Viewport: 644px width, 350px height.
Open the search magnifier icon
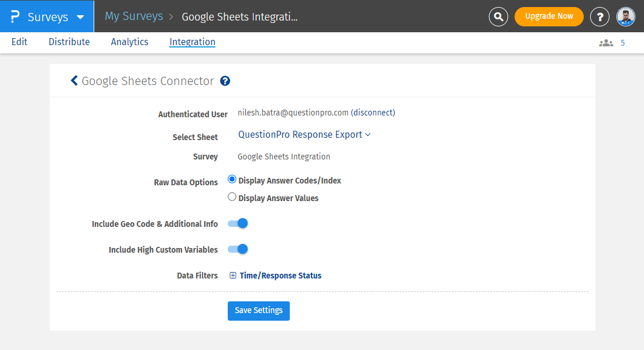click(498, 17)
